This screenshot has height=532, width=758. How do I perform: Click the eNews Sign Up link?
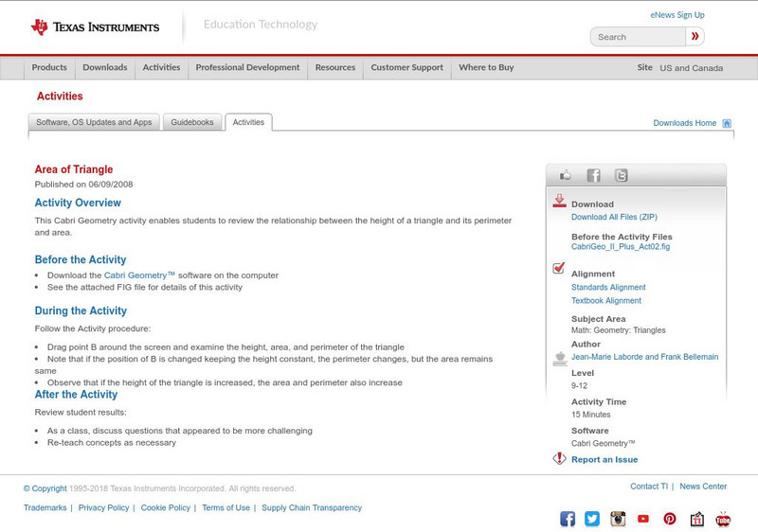click(677, 15)
